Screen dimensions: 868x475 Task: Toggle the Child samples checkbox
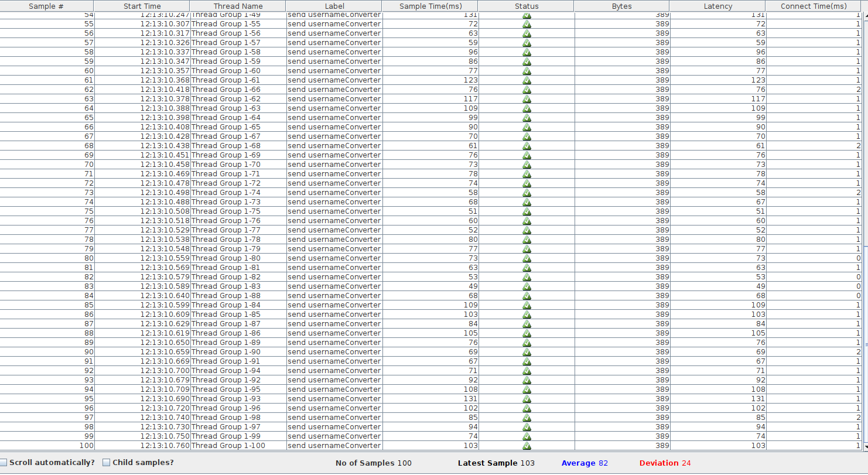coord(107,463)
